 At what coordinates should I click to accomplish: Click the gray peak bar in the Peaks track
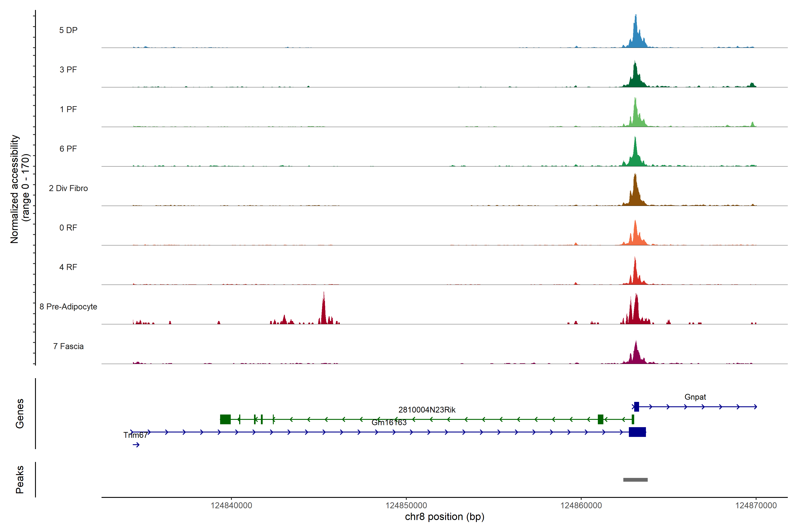(635, 480)
